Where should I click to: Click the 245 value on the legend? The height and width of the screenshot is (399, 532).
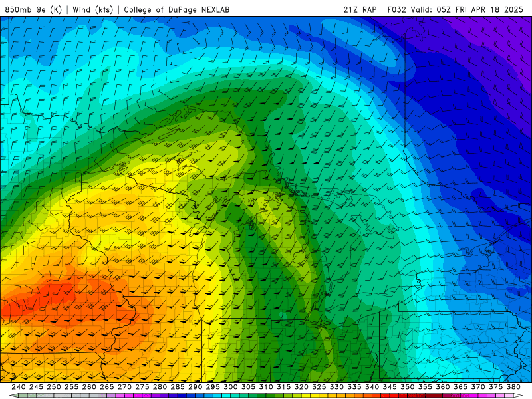click(36, 387)
